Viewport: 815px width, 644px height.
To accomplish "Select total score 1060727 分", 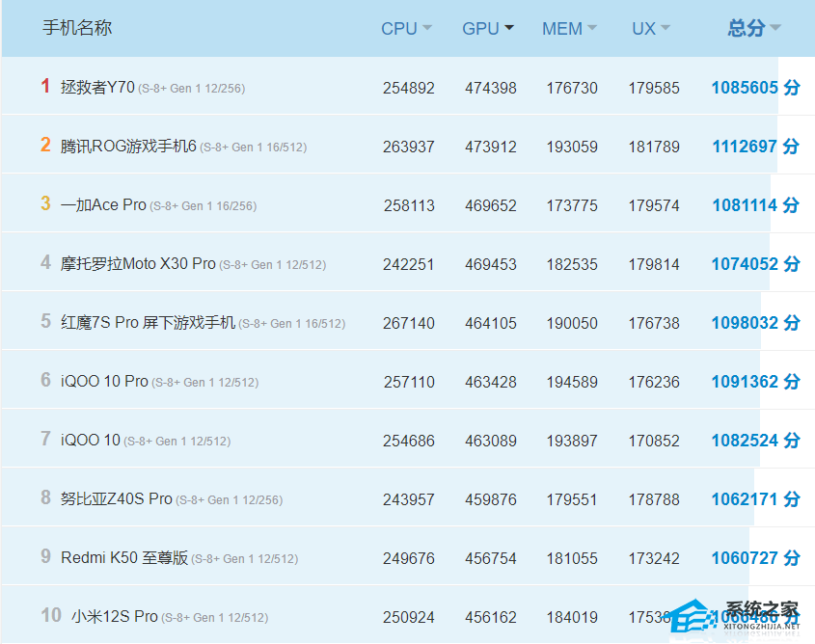I will pos(755,557).
